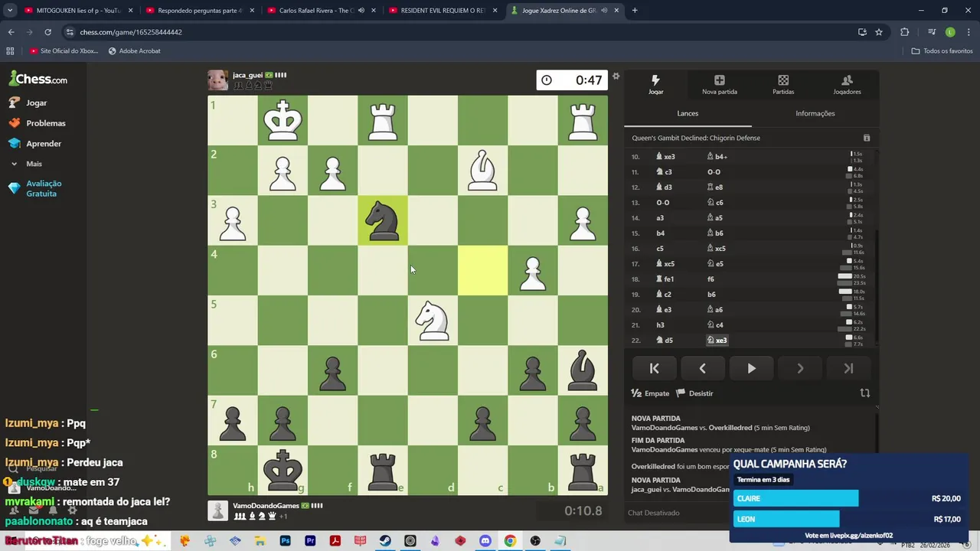Open the Todos os favoritos folder
The height and width of the screenshot is (551, 980).
coord(942,51)
